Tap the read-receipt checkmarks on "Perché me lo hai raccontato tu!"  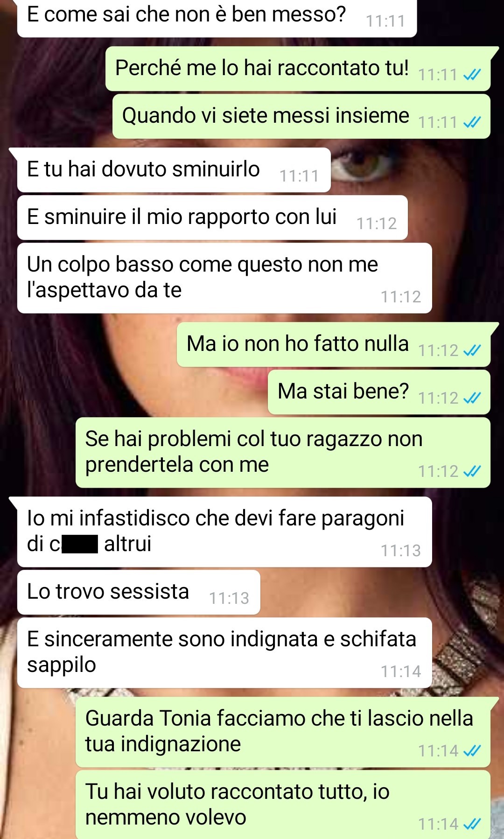pyautogui.click(x=472, y=75)
